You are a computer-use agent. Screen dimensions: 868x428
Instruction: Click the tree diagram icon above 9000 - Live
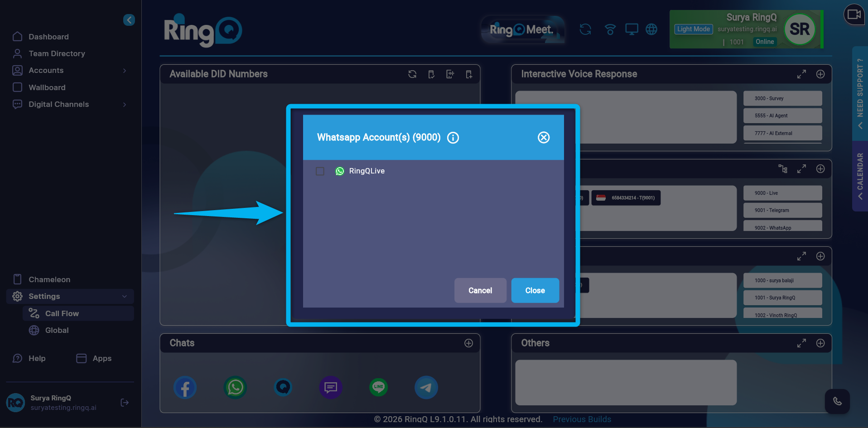pyautogui.click(x=783, y=169)
